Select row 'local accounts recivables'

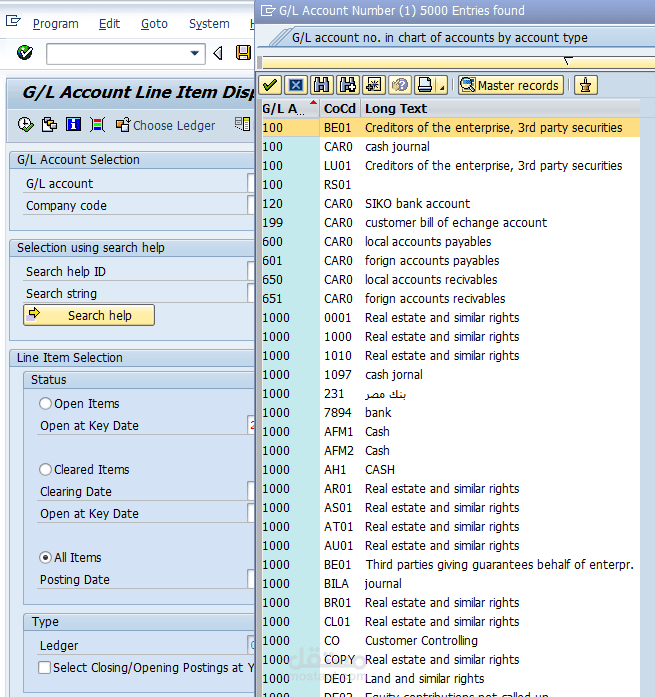point(451,280)
